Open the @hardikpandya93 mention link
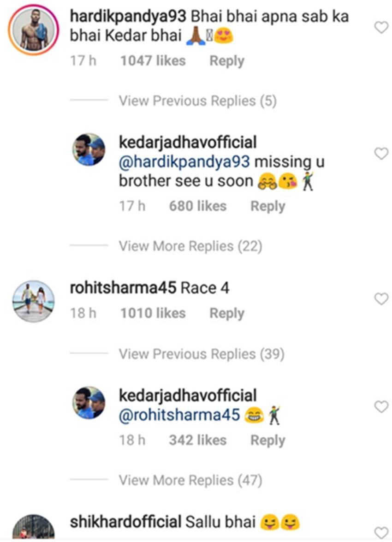This screenshot has height=542, width=392. point(184,162)
